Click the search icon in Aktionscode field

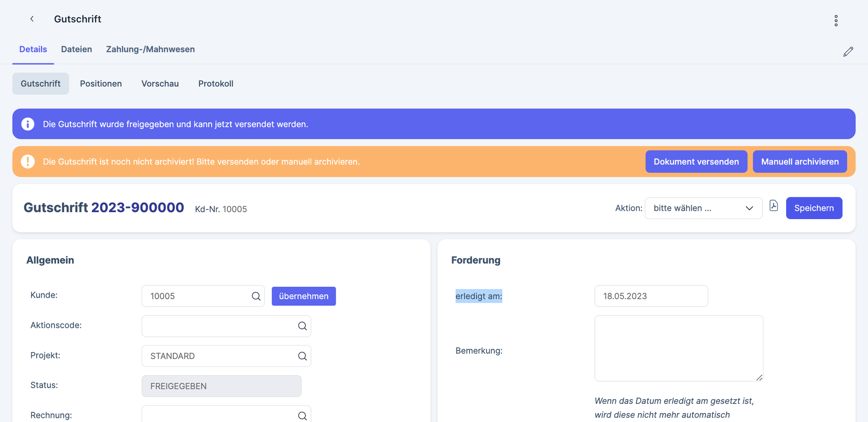coord(302,326)
